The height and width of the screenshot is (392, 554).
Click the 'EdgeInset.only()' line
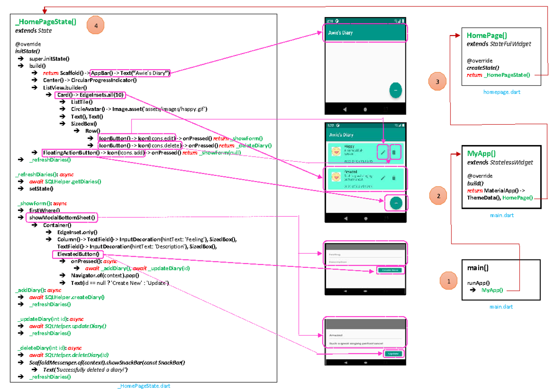click(x=78, y=232)
